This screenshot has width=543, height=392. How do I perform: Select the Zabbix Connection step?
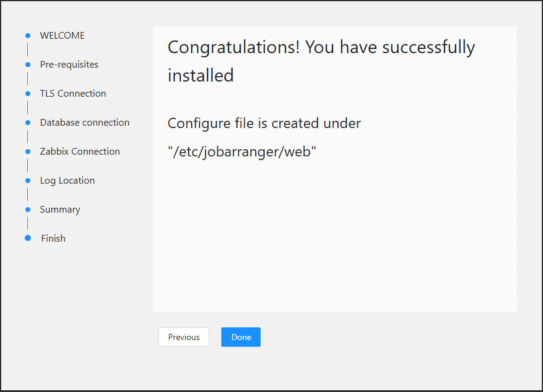(80, 152)
